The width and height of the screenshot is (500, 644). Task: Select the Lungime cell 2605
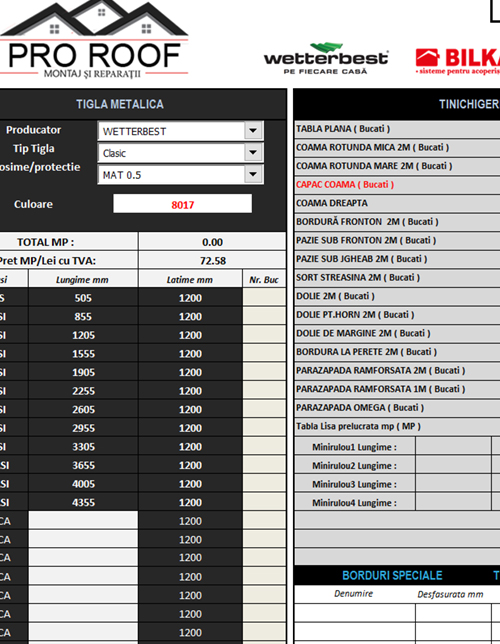click(x=83, y=409)
